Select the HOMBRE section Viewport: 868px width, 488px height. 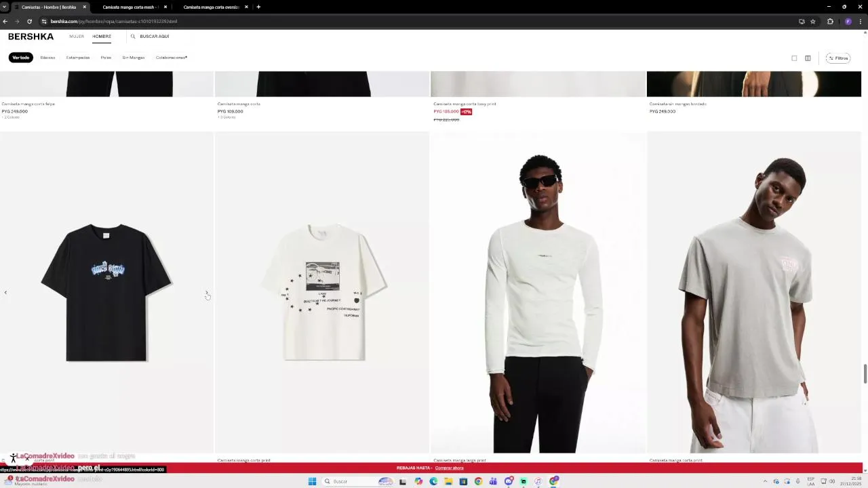[x=102, y=37]
